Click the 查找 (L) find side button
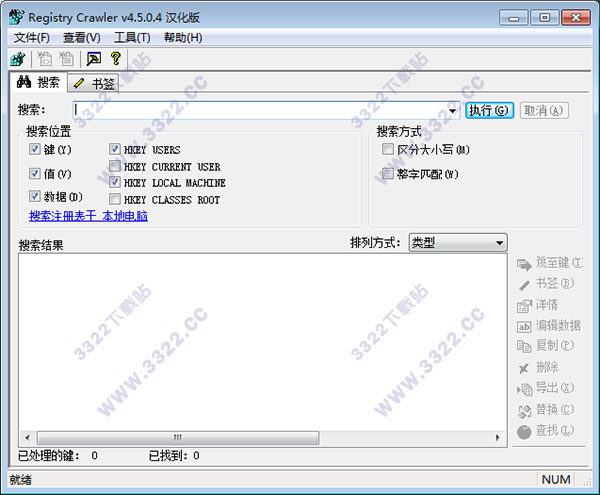This screenshot has height=495, width=600. coord(546,431)
